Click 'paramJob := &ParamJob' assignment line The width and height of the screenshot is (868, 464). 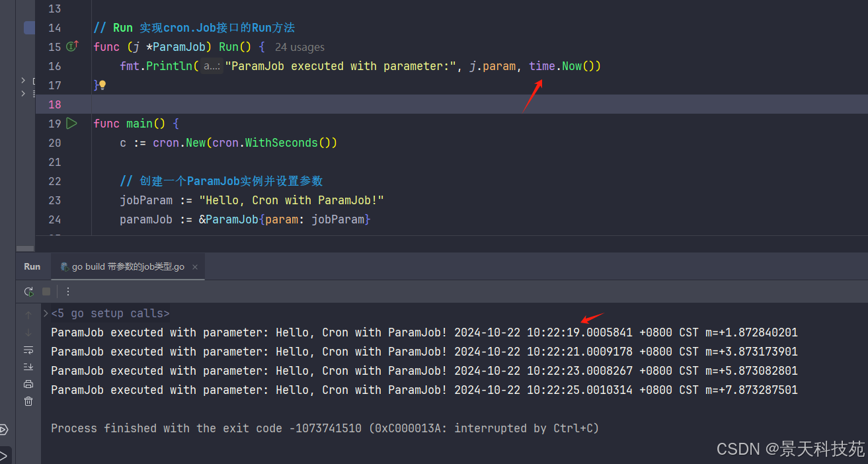coord(245,219)
